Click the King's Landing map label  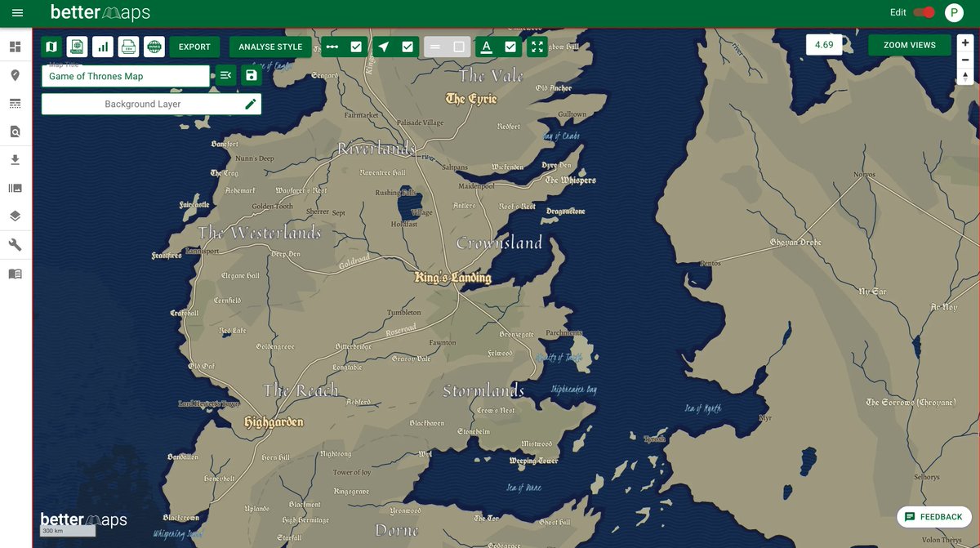453,278
